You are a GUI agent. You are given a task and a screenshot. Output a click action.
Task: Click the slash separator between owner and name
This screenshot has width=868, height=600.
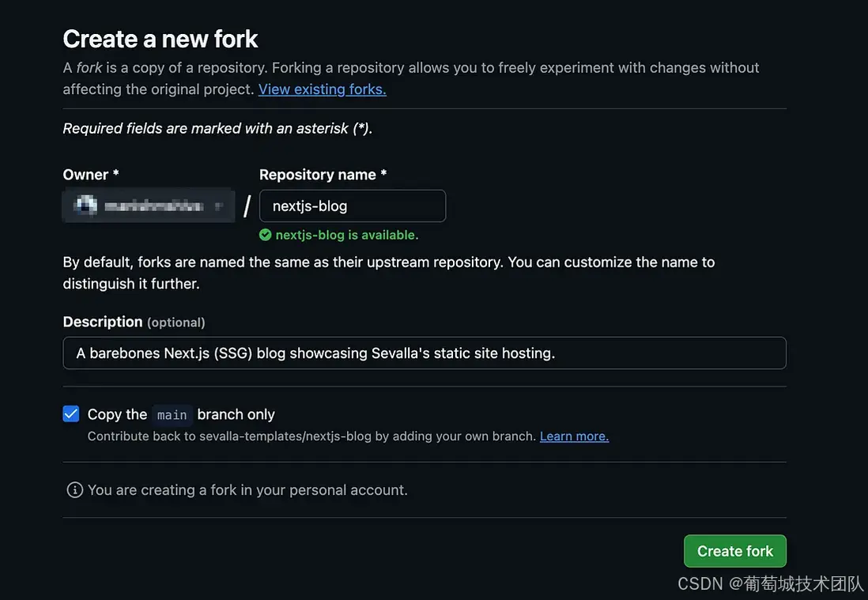click(x=247, y=206)
